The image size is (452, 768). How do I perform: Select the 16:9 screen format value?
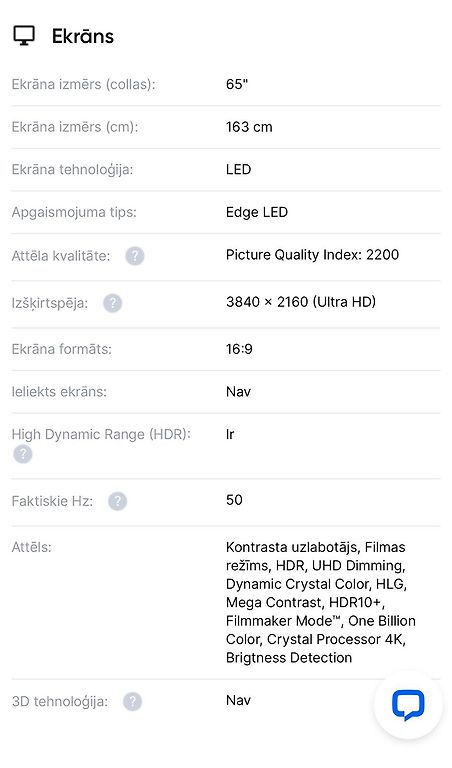[x=239, y=349]
